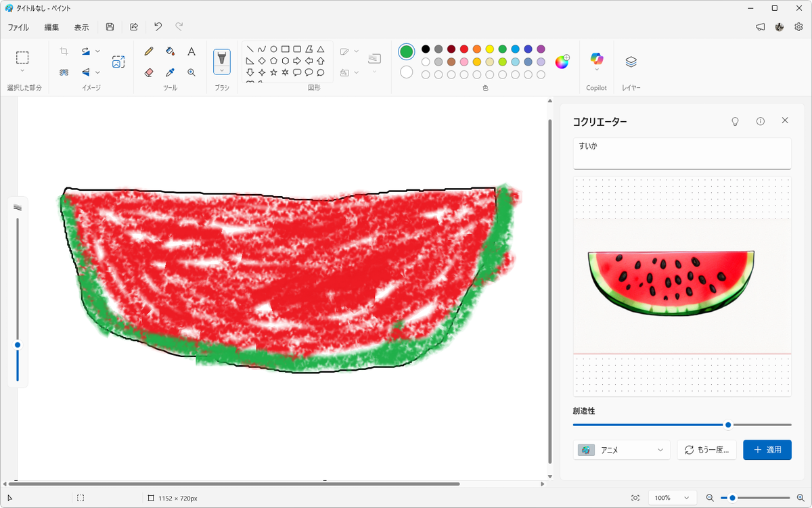
Task: Pick the red color swatch
Action: [464, 49]
